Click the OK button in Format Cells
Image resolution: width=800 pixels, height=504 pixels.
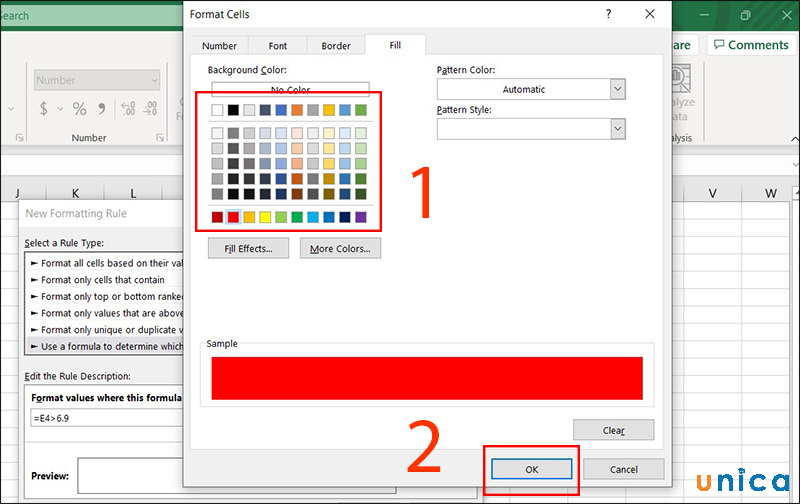530,469
